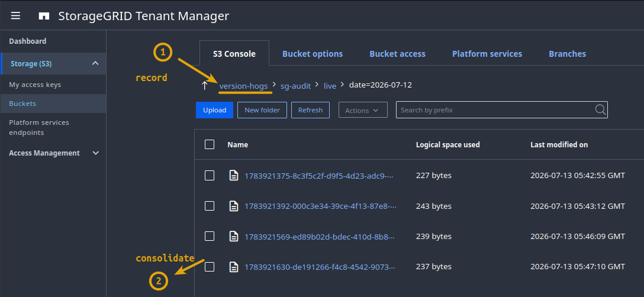Viewport: 644px width, 297px height.
Task: Click file icon for 1783921392 object
Action: point(234,206)
